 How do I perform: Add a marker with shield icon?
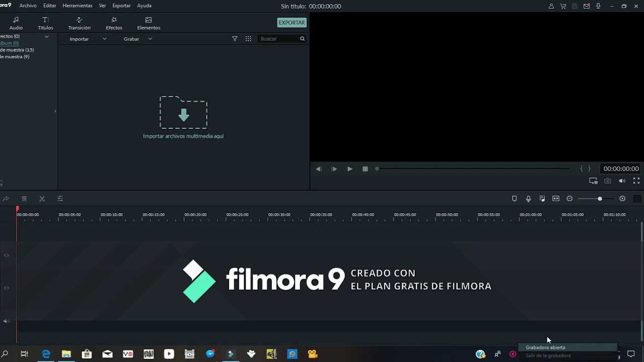(514, 199)
